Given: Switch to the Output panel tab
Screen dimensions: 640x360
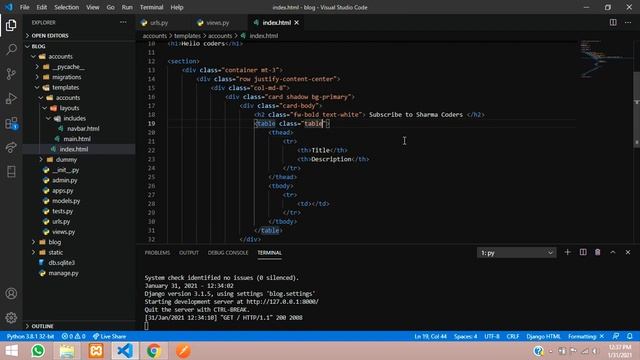Looking at the screenshot, I should click(189, 253).
